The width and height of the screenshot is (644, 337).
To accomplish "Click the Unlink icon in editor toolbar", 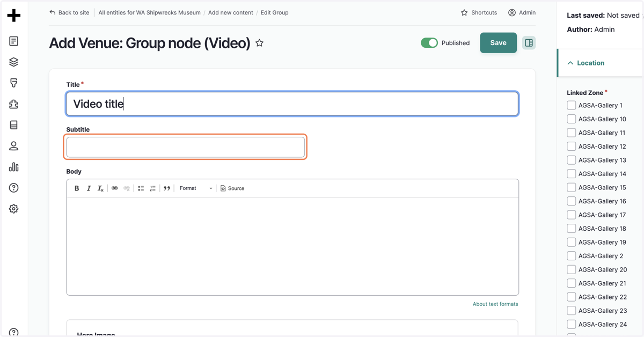I will (x=127, y=188).
